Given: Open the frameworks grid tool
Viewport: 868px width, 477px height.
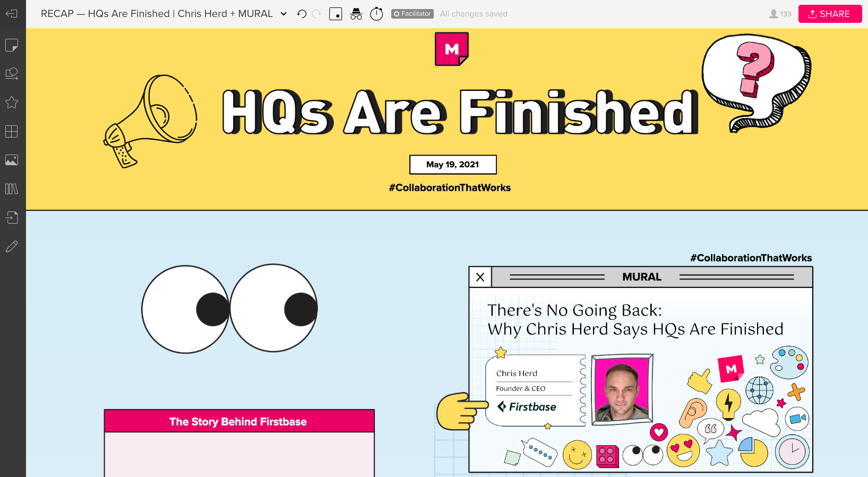Looking at the screenshot, I should point(12,131).
